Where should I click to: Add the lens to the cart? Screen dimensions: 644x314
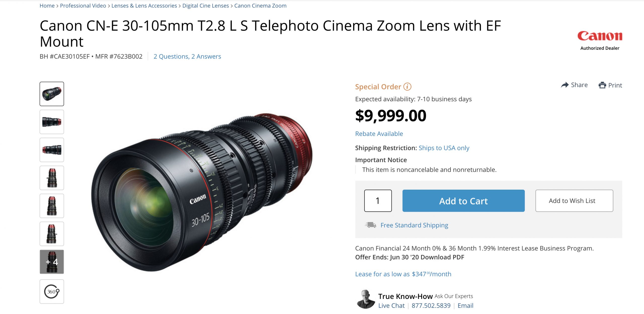464,201
